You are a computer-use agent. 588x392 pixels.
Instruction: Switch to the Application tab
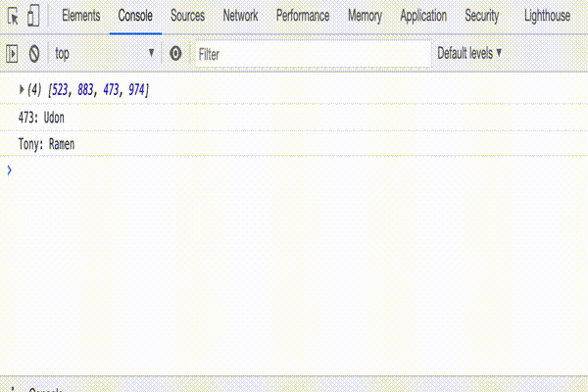click(423, 16)
